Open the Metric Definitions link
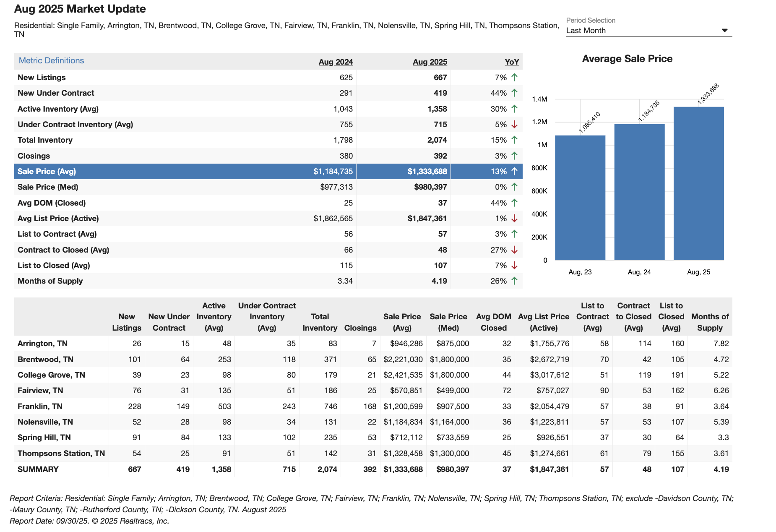 51,60
